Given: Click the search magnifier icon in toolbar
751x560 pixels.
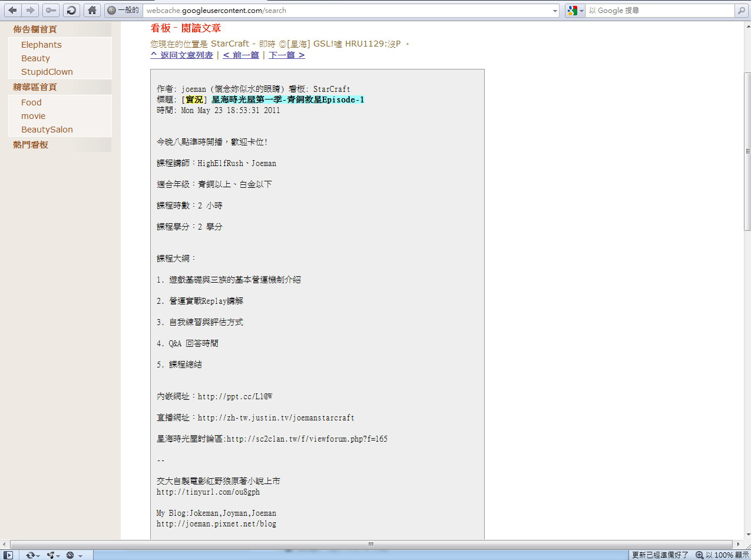Looking at the screenshot, I should (740, 11).
